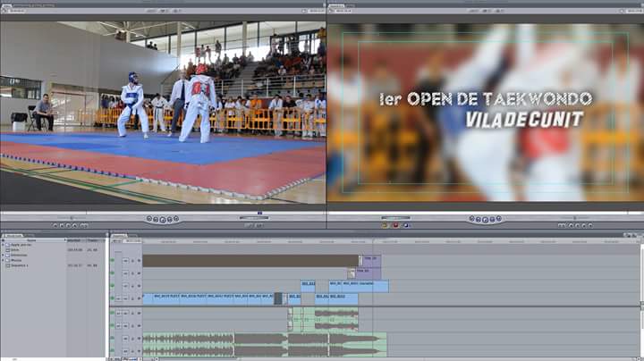
Task: Click Play In to Out in the Canvas
Action: click(x=478, y=219)
